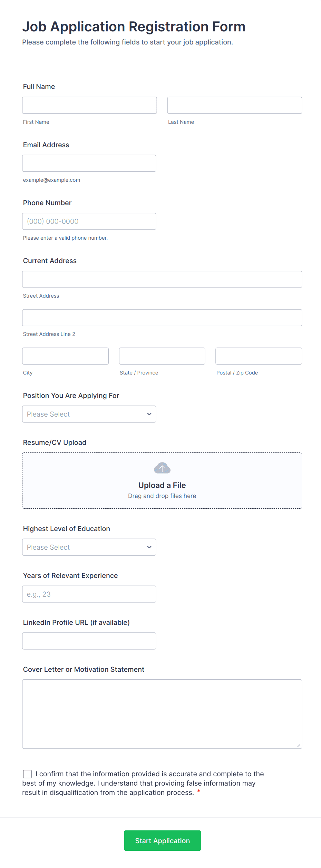Screen dimensions: 321x868
Task: Click the Postal / Zip Code field
Action: tap(259, 356)
